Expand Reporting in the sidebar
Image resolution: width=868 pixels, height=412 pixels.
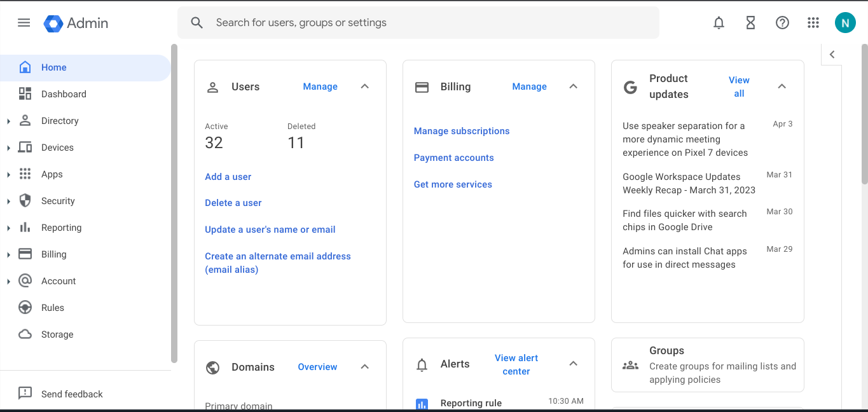(8, 228)
